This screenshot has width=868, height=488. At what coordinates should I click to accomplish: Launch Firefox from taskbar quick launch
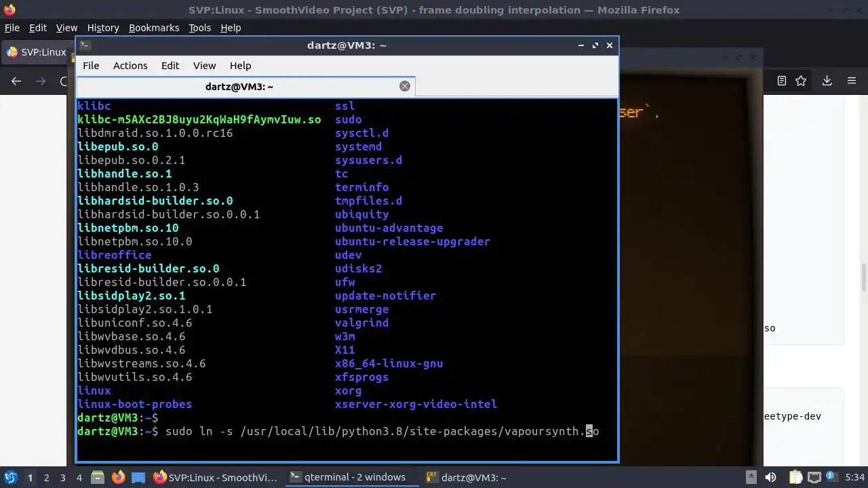[118, 477]
